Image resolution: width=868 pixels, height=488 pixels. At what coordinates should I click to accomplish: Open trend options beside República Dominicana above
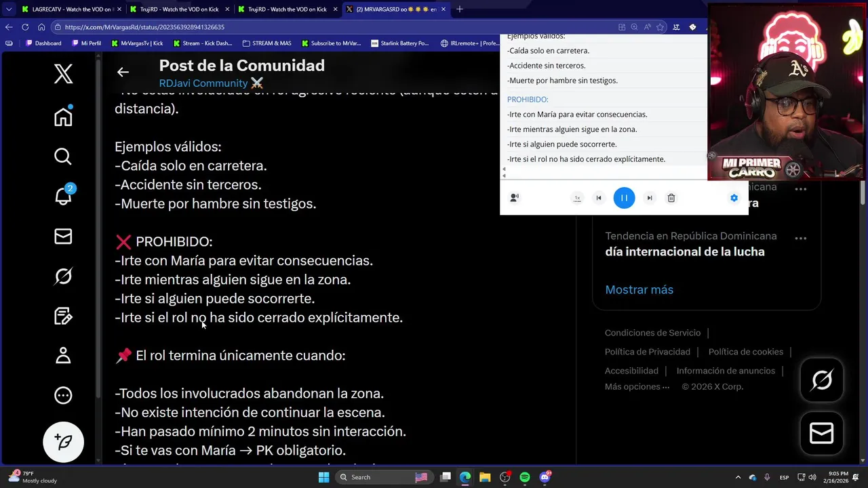[x=800, y=189]
